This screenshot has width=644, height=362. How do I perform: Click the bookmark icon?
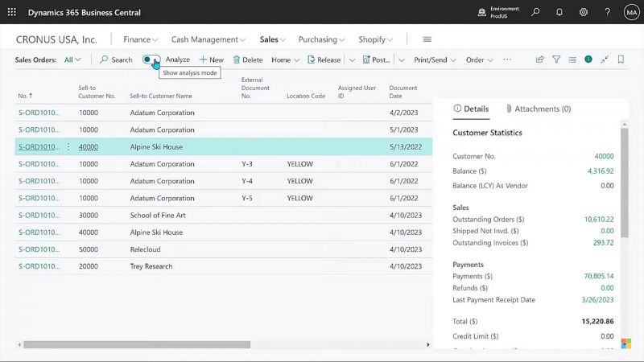click(x=621, y=60)
